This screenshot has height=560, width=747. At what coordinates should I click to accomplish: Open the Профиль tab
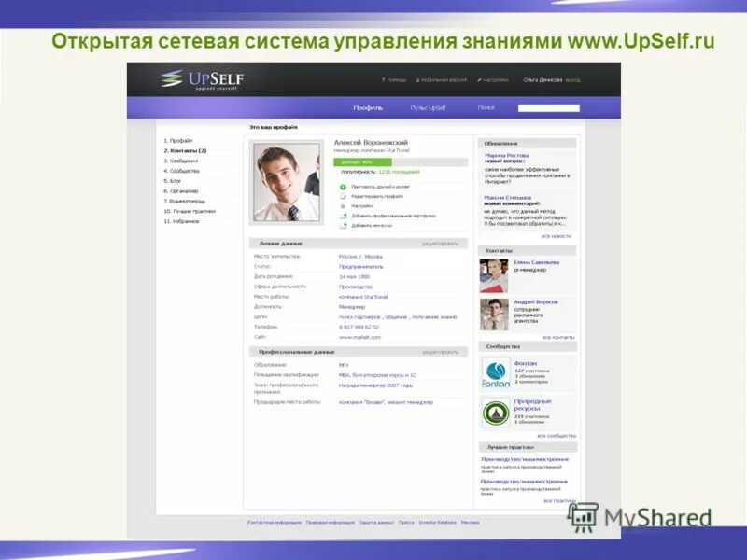point(368,106)
